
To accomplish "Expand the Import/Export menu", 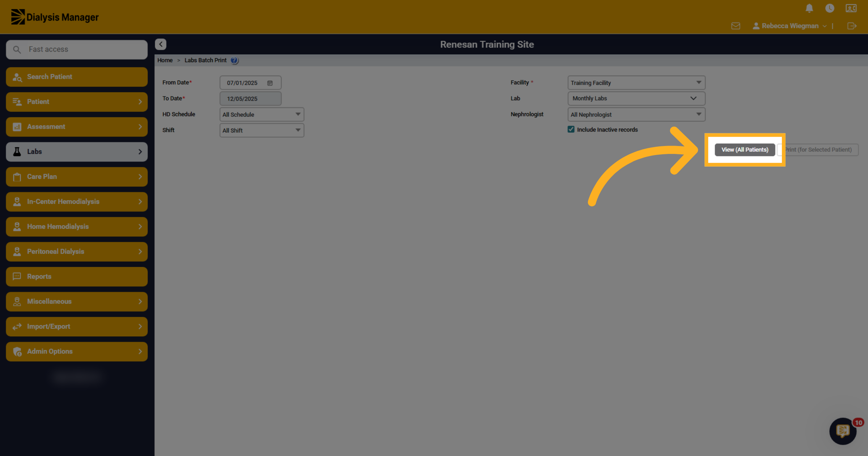I will [x=77, y=327].
